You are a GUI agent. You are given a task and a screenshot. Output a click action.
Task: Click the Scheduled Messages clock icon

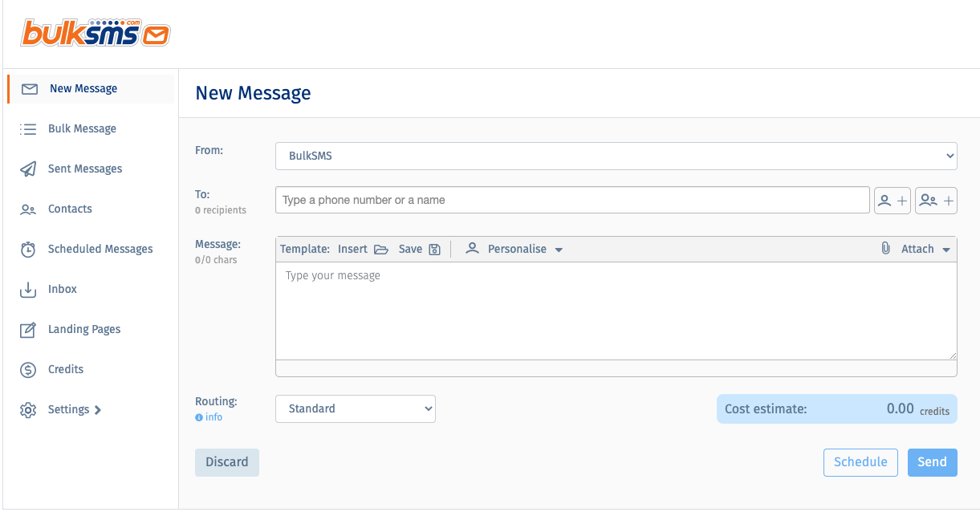(28, 250)
